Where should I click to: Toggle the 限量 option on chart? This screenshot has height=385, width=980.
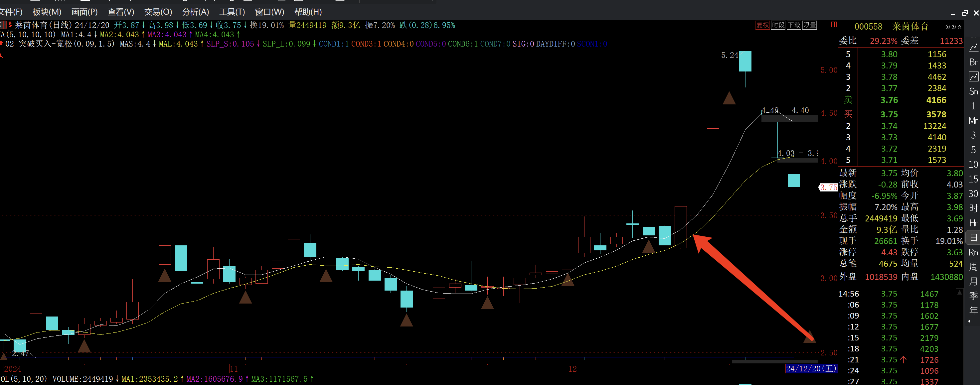click(809, 25)
